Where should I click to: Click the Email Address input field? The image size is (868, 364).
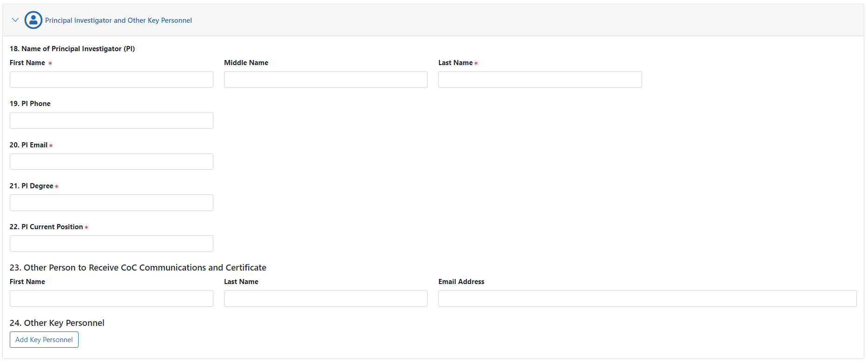click(647, 298)
